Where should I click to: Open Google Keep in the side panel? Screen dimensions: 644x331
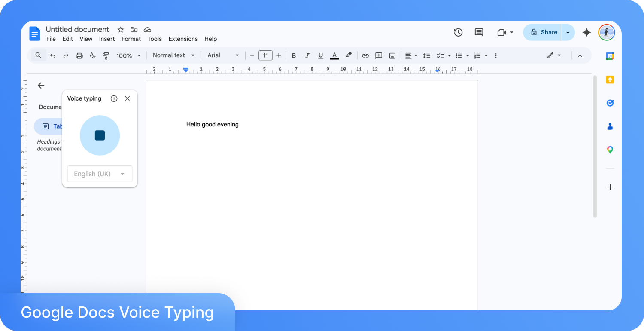coord(610,79)
